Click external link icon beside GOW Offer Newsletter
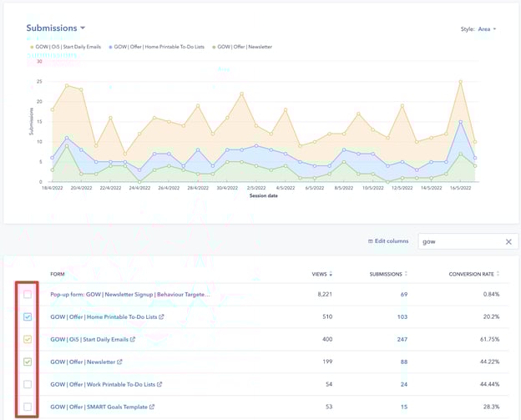This screenshot has height=420, width=521. click(119, 362)
